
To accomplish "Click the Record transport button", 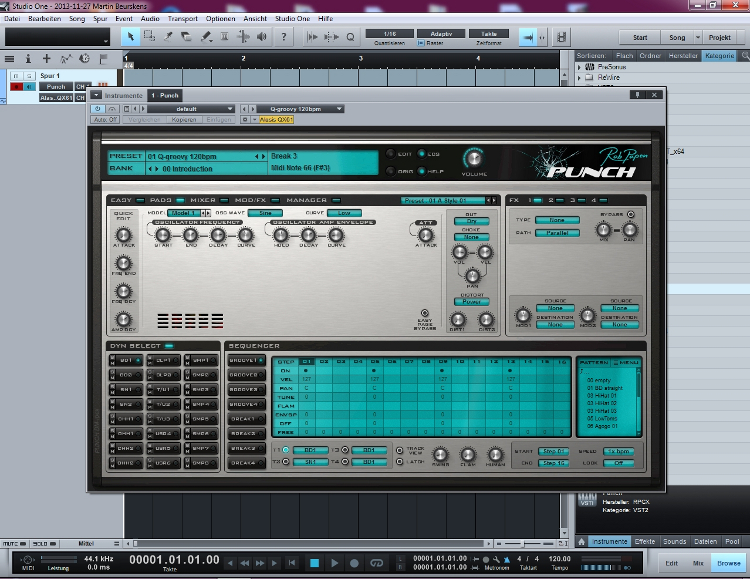I will coord(354,563).
